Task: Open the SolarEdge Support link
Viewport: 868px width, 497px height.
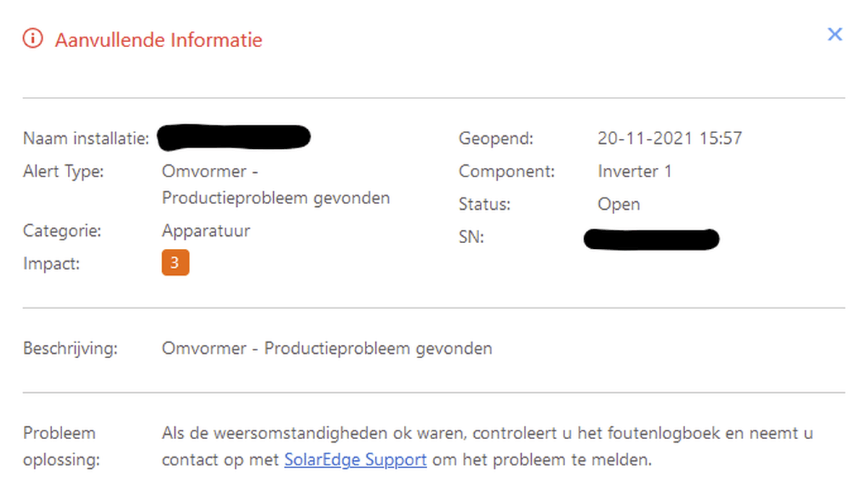Action: 356,459
